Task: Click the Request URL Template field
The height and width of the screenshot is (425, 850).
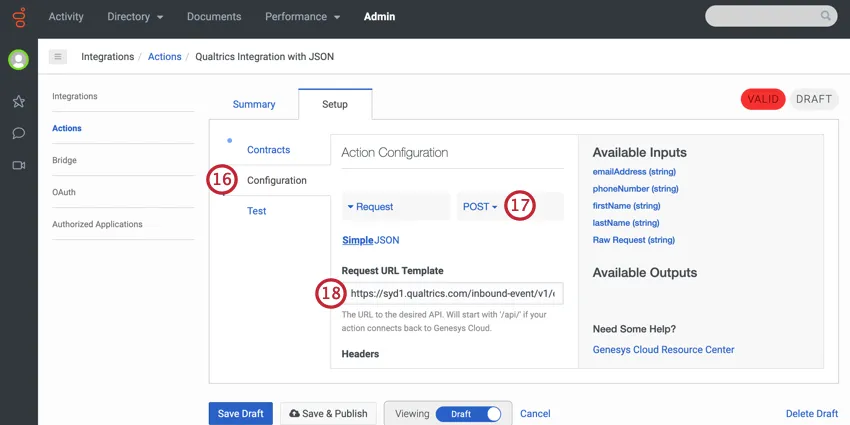Action: click(x=453, y=293)
